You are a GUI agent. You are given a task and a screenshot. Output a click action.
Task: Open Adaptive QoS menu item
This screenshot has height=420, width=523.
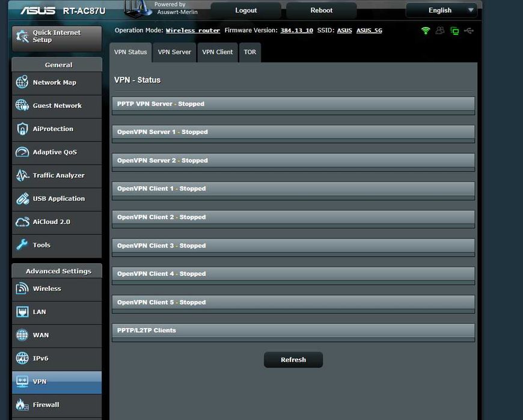57,153
